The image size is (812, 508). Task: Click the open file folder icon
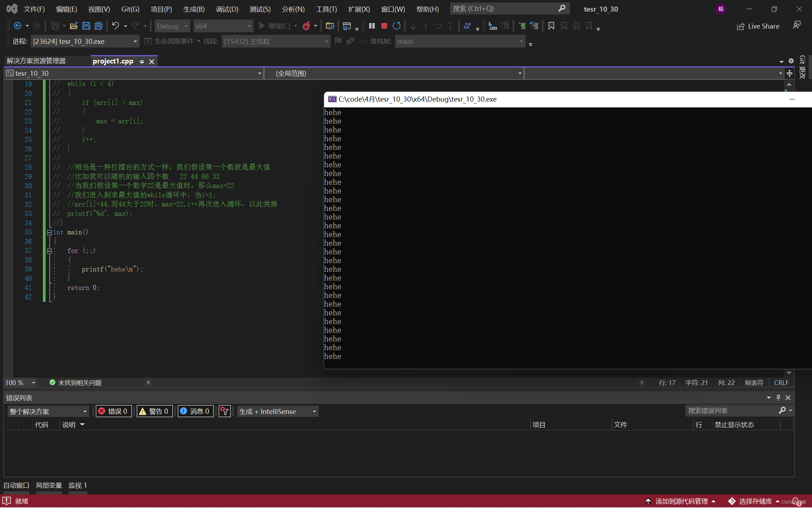(x=74, y=26)
